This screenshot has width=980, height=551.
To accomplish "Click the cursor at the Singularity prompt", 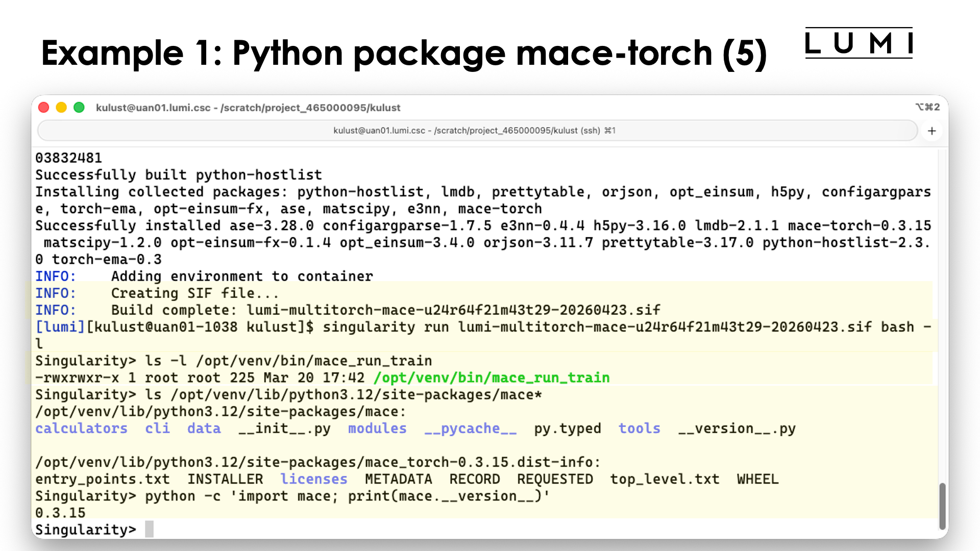I will (x=150, y=529).
